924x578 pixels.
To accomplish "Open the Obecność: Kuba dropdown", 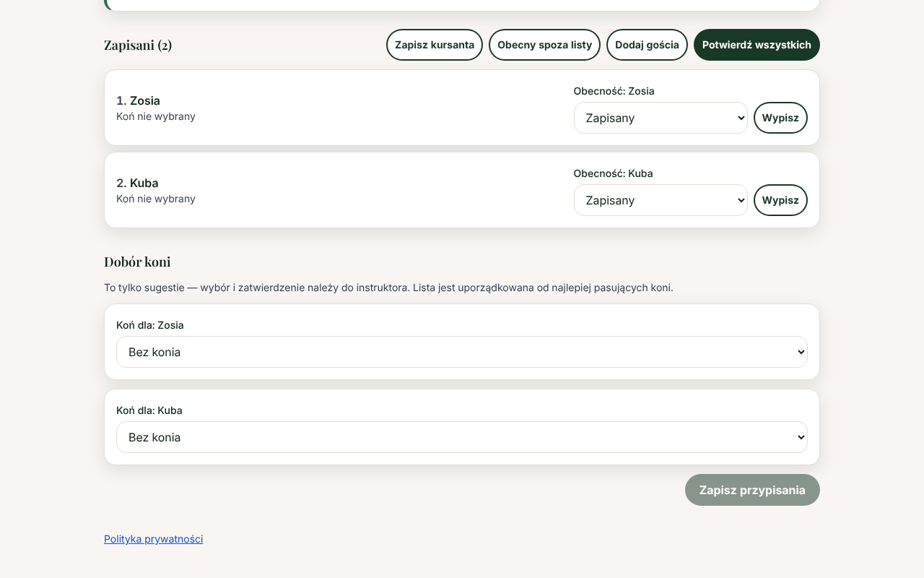I will click(x=661, y=200).
